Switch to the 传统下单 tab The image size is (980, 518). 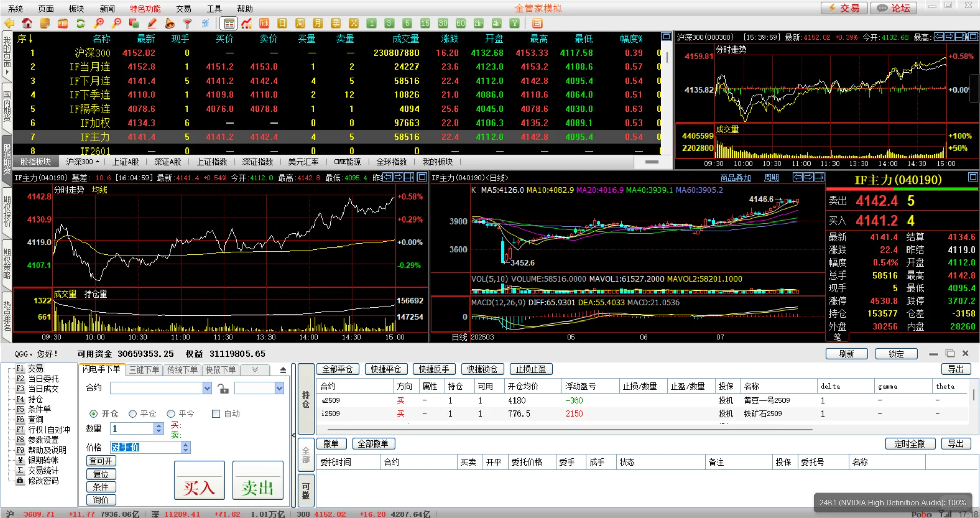pyautogui.click(x=182, y=369)
